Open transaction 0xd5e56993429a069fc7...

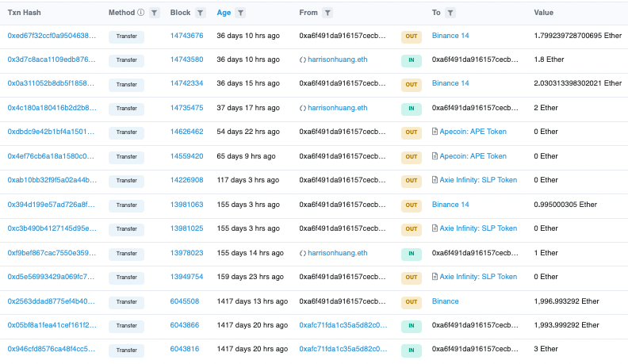51,277
